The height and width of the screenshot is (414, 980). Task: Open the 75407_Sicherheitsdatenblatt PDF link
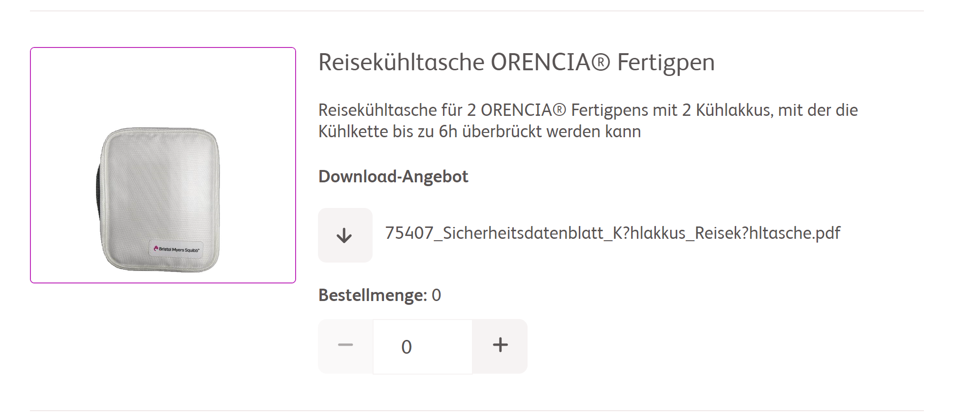click(x=613, y=233)
